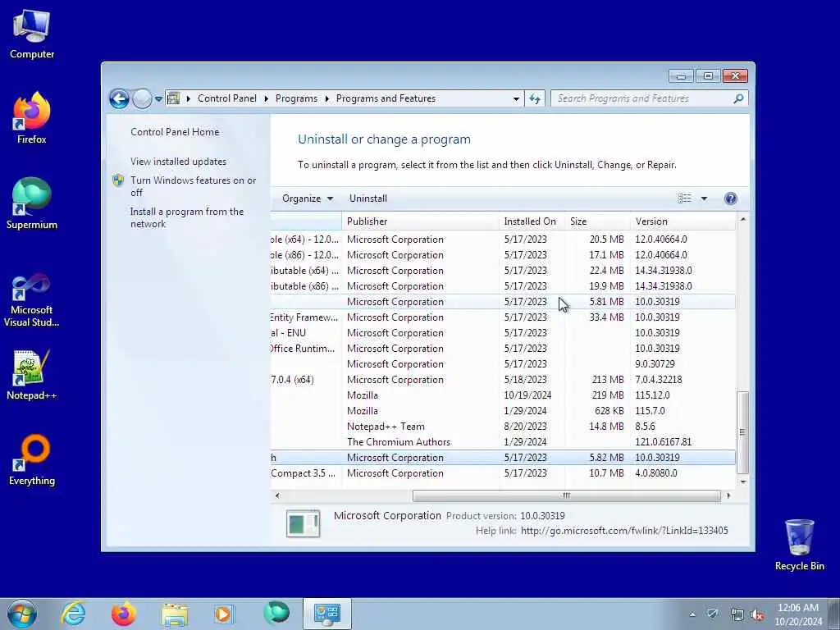Open the muted volume tray icon
This screenshot has height=630, width=840.
(757, 614)
